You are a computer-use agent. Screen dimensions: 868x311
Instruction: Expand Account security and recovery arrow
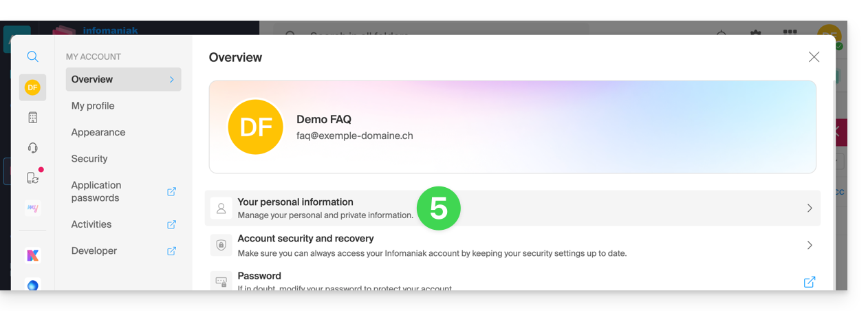pos(810,246)
